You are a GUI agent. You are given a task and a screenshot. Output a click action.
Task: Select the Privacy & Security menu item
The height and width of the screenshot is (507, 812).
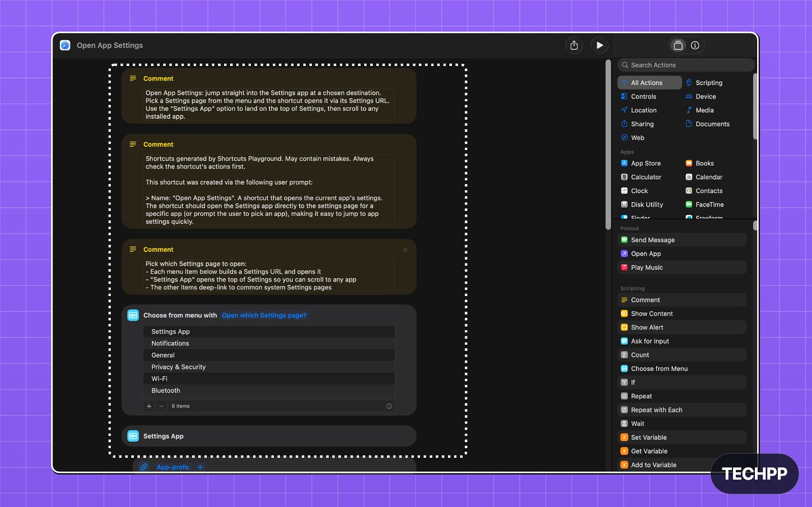[269, 367]
